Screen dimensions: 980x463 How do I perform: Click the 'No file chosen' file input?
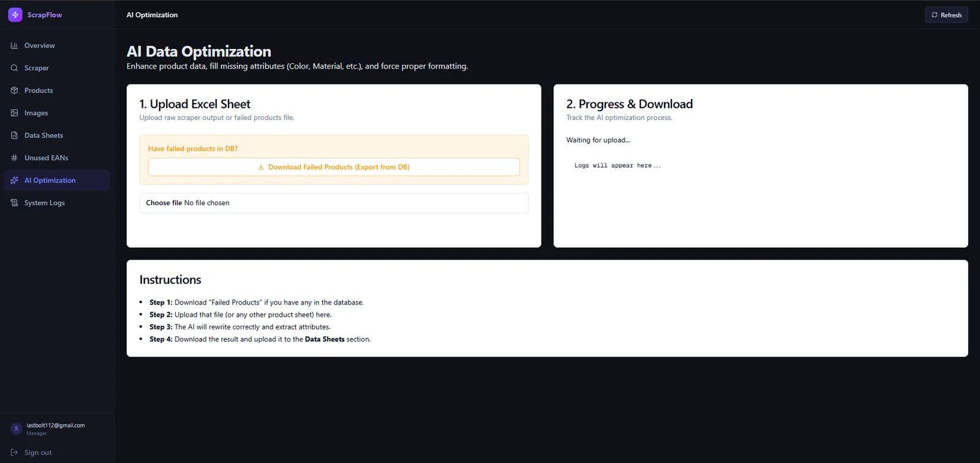334,203
